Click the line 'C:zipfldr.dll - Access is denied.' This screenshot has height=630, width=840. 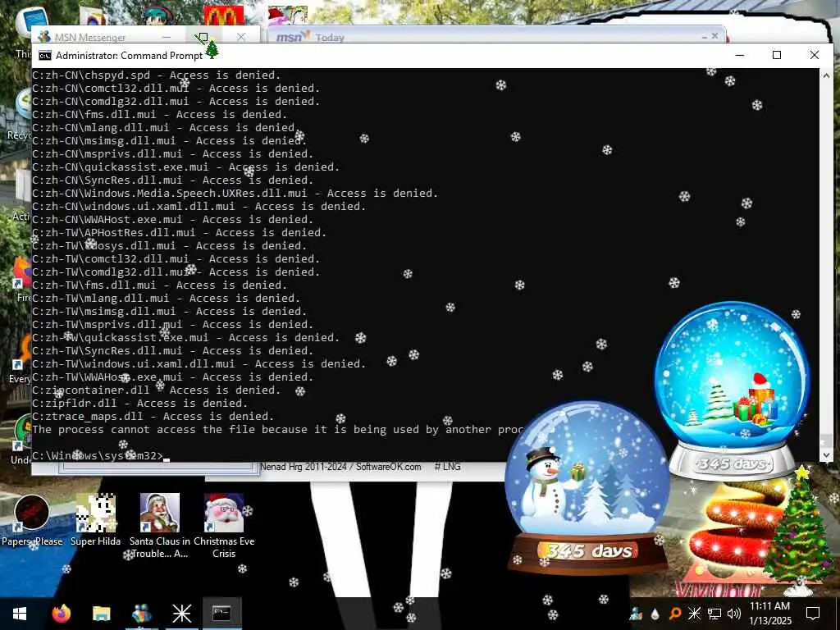pos(139,404)
